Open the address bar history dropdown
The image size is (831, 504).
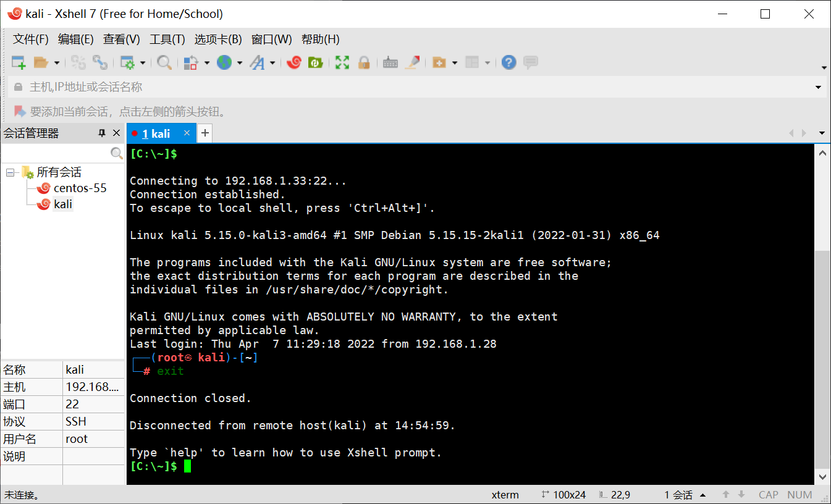[819, 88]
